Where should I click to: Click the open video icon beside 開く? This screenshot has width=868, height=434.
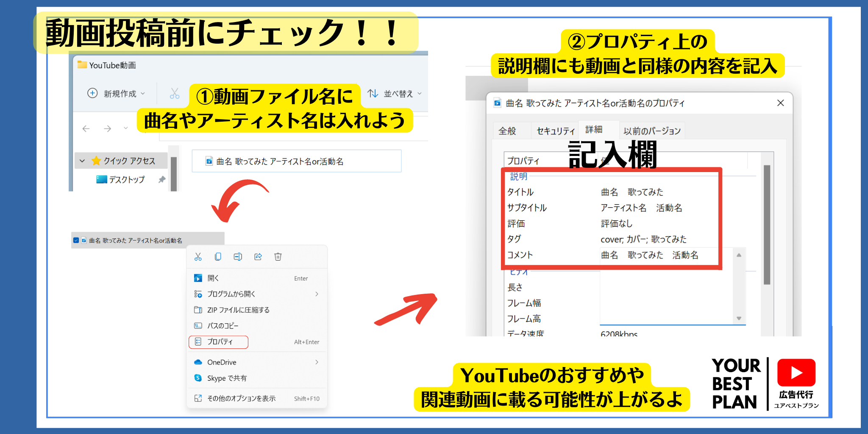[198, 278]
